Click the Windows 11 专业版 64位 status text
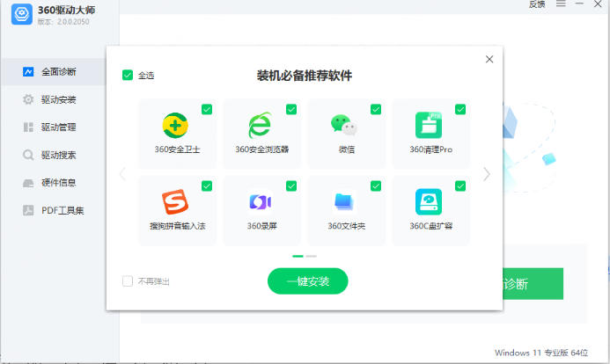Image resolution: width=610 pixels, height=364 pixels. [541, 353]
